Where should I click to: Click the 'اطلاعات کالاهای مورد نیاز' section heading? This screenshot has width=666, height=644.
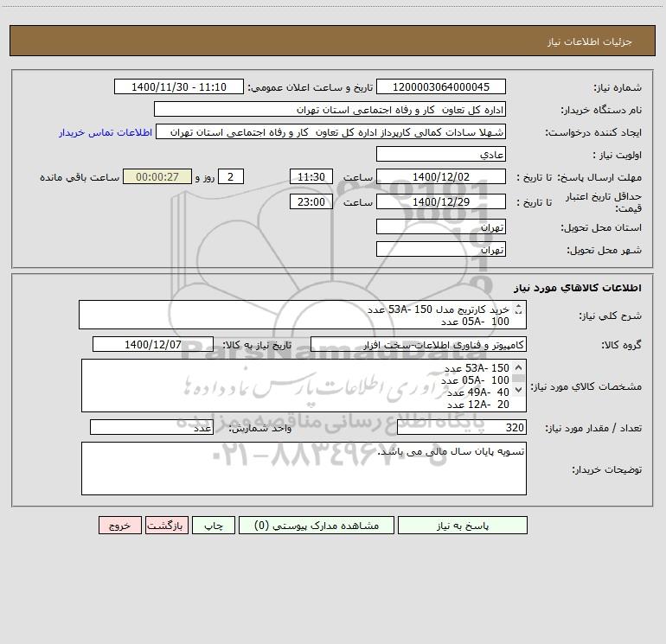(578, 288)
